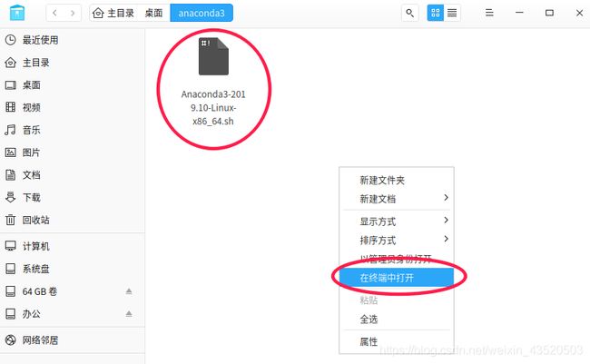The width and height of the screenshot is (590, 364).
Task: Eject the 64 GB 卷 drive
Action: (x=129, y=291)
